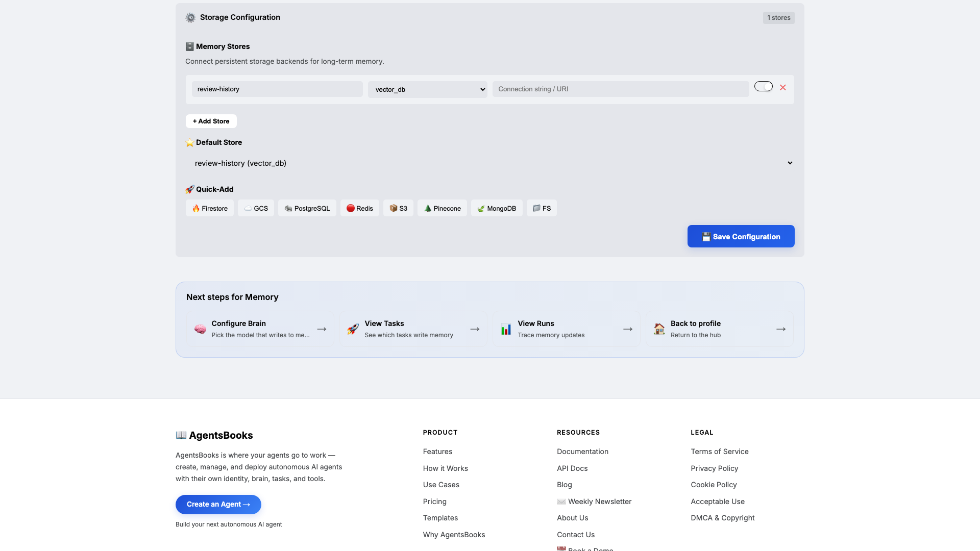The height and width of the screenshot is (551, 980).
Task: Click the Weekly Newsletter envelope icon
Action: [561, 502]
